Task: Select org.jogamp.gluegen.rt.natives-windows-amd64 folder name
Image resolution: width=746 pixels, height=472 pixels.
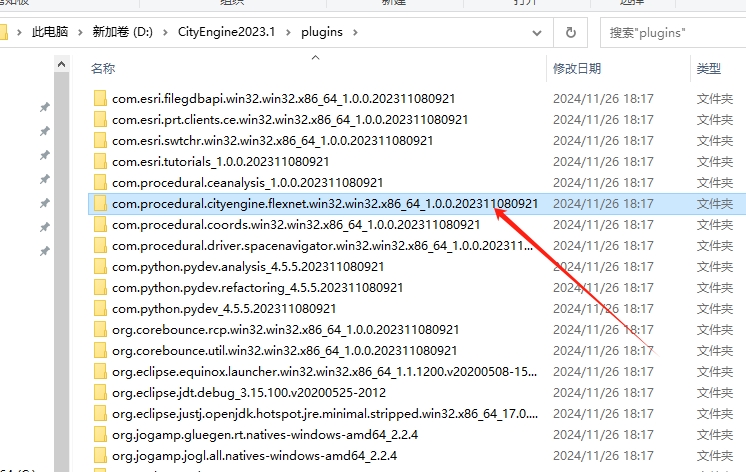Action: pos(265,434)
